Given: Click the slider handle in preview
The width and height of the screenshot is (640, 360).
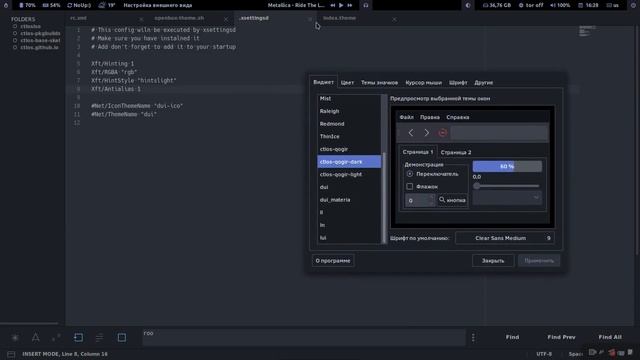Looking at the screenshot, I should [x=476, y=186].
